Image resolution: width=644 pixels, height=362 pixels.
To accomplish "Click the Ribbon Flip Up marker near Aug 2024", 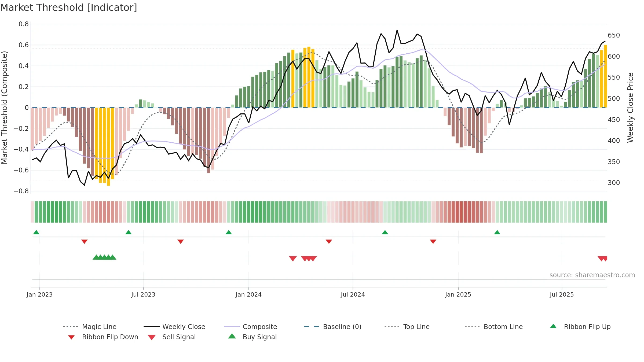I will pyautogui.click(x=385, y=232).
